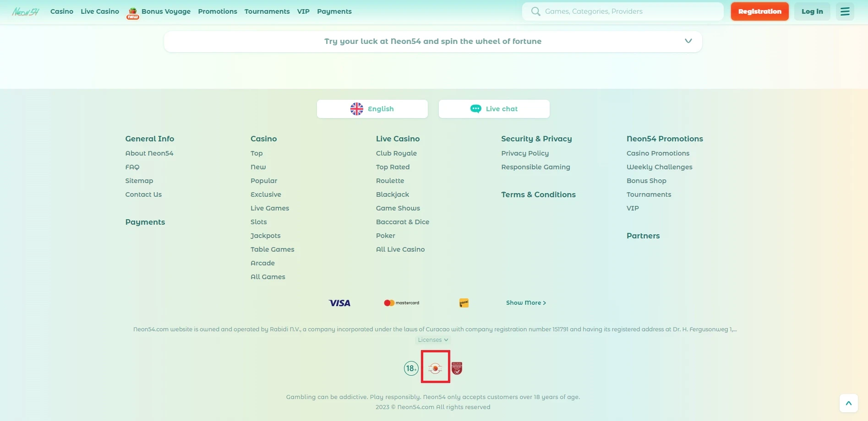Open the FAQ footer link
The height and width of the screenshot is (421, 868).
[132, 167]
